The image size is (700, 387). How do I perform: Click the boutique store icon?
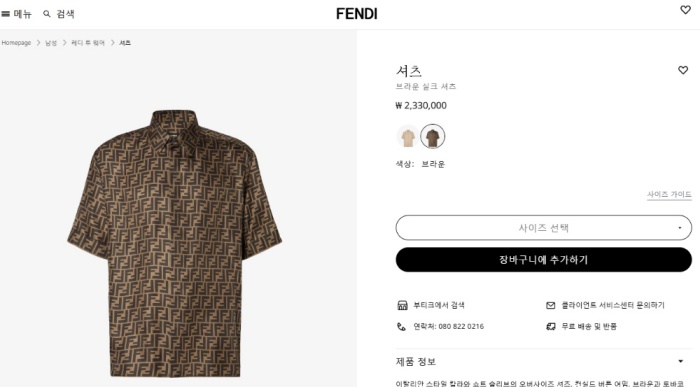tap(402, 305)
